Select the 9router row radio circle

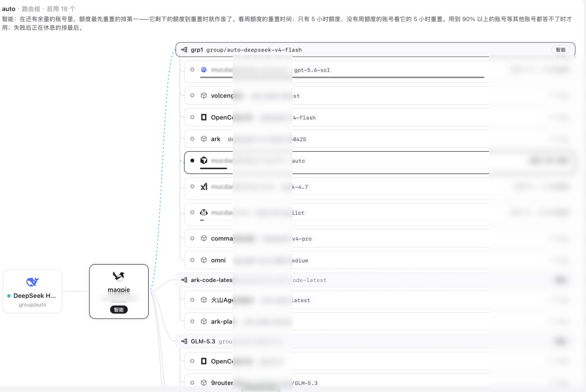pyautogui.click(x=192, y=383)
